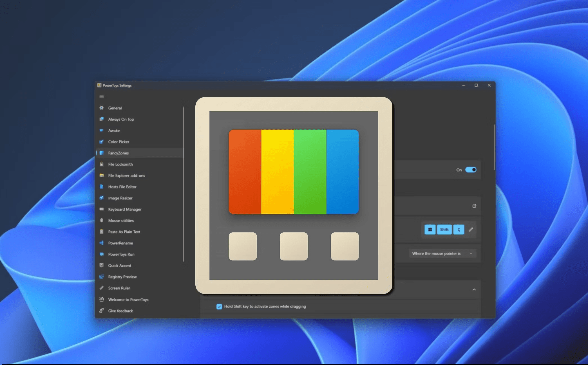Open the PowerRename page
This screenshot has width=588, height=391.
pos(140,243)
